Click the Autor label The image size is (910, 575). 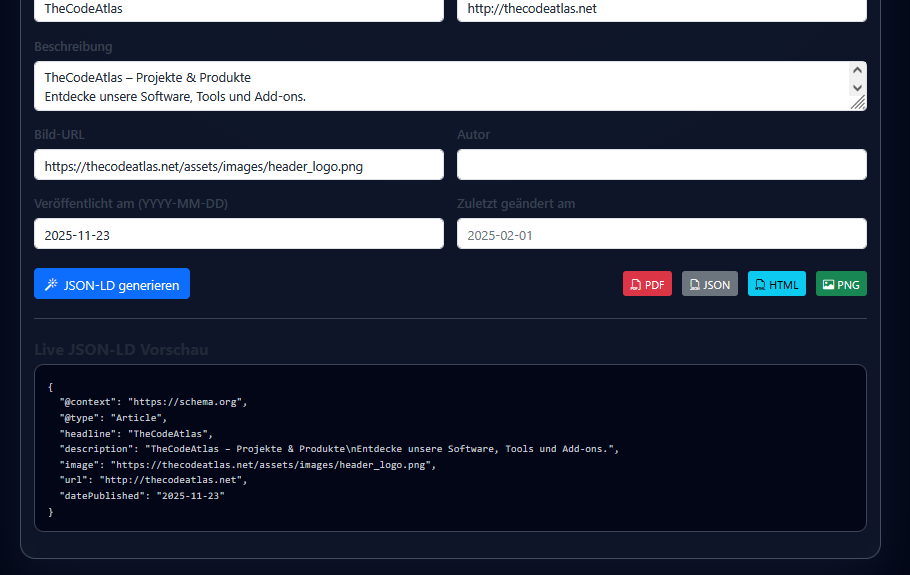[x=474, y=135]
